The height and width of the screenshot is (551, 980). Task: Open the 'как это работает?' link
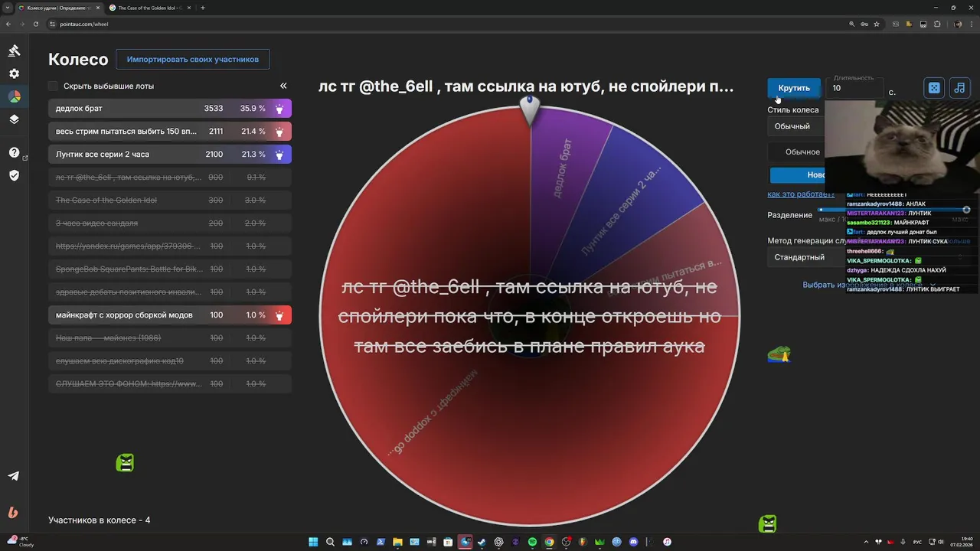tap(800, 194)
